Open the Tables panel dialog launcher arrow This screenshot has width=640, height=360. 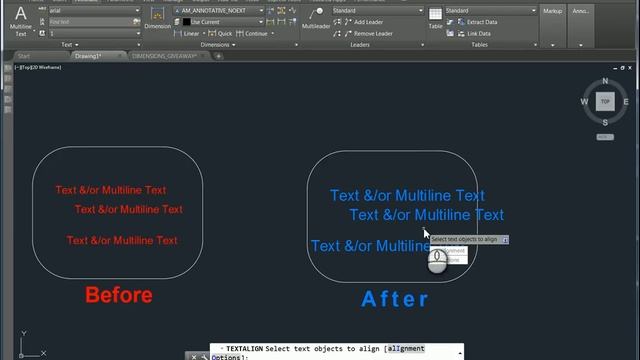point(535,45)
